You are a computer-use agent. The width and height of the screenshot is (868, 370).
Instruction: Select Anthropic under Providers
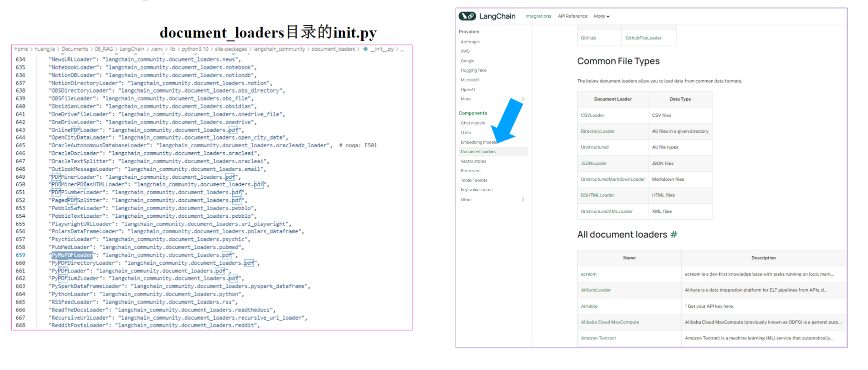click(x=470, y=42)
